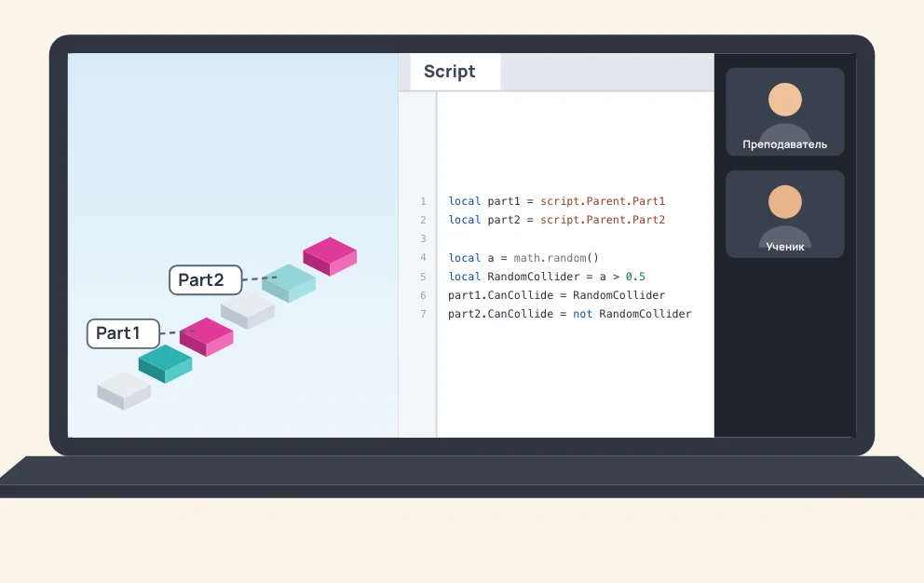This screenshot has height=583, width=924.
Task: Click code line 'local part1 = script.Parent.Part1'
Action: coord(556,201)
